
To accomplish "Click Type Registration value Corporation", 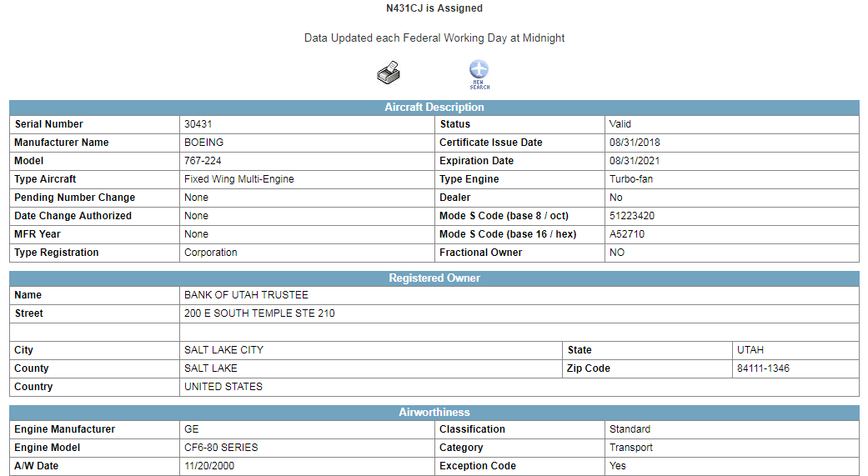I will (x=210, y=252).
